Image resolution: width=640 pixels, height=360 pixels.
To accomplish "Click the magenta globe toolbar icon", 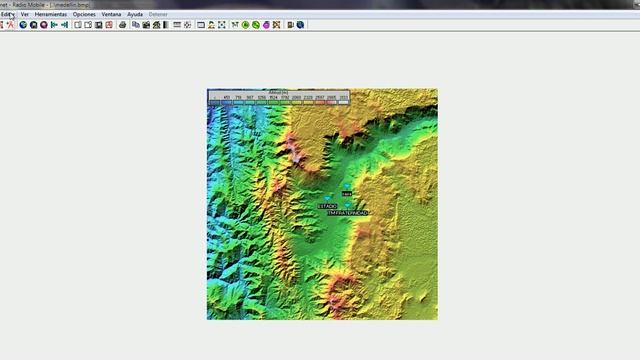I will coord(44,25).
